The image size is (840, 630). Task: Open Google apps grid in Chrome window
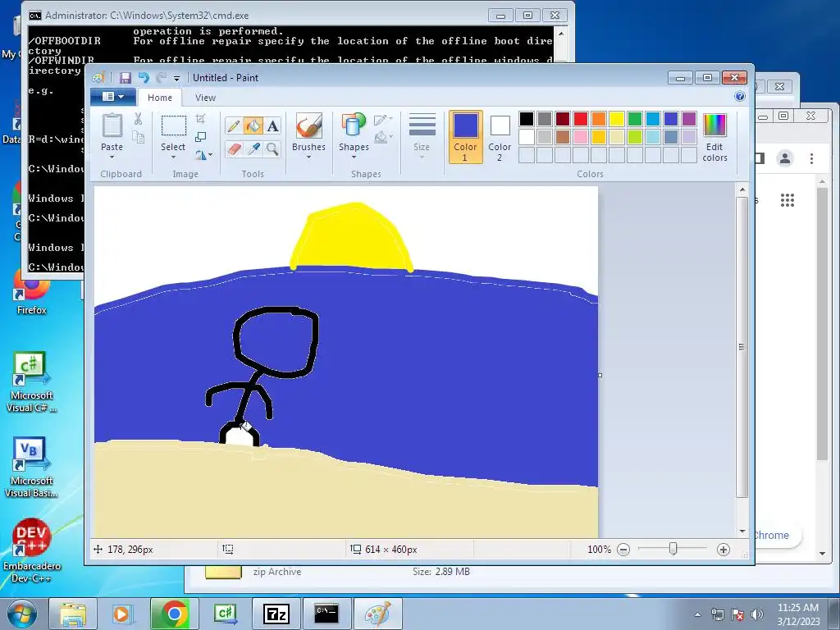coord(787,200)
